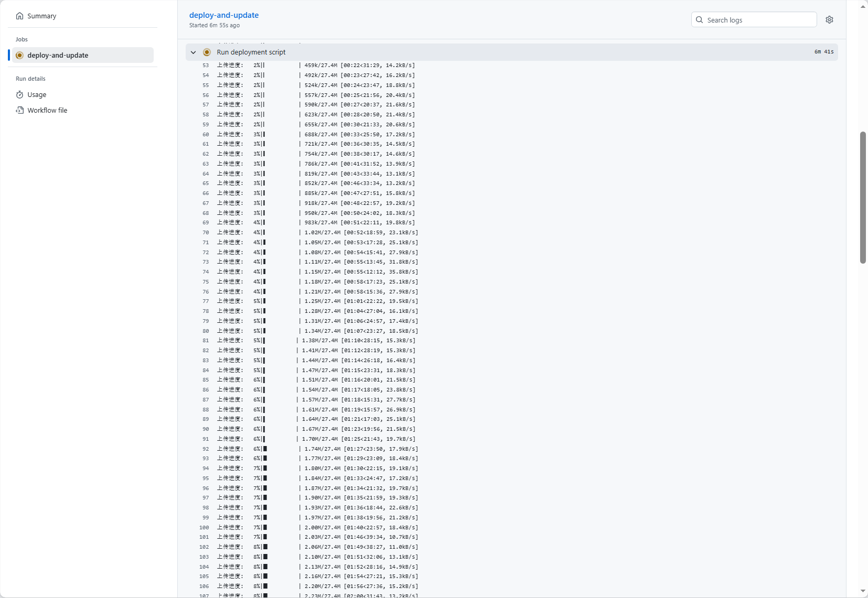Click the scroll-up arrow at top right

863,7
